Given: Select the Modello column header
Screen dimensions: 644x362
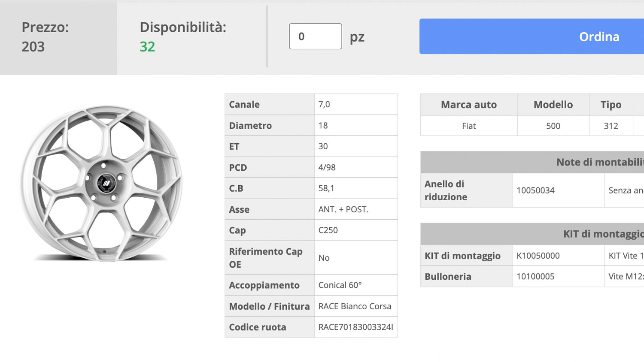Looking at the screenshot, I should point(553,105).
